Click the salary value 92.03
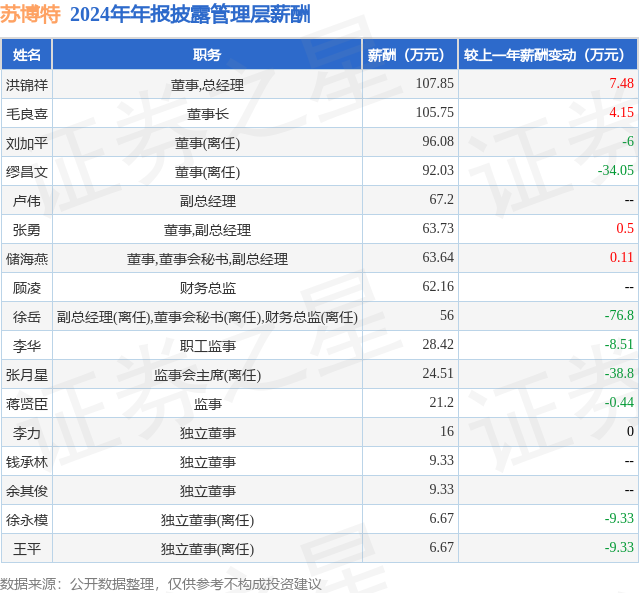Image resolution: width=639 pixels, height=593 pixels. tap(438, 170)
